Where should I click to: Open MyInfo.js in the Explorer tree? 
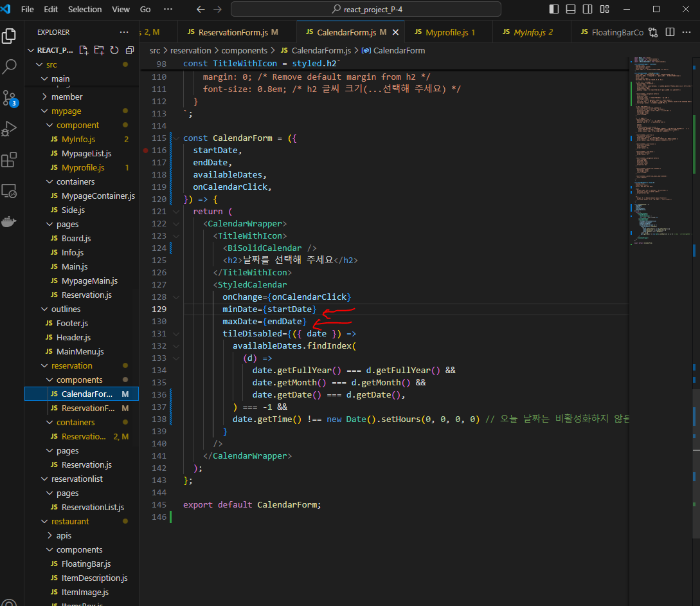point(78,140)
